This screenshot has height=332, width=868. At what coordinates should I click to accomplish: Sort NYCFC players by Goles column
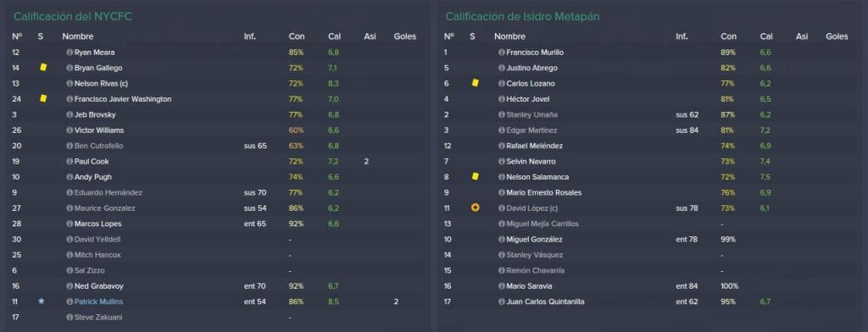pyautogui.click(x=404, y=36)
